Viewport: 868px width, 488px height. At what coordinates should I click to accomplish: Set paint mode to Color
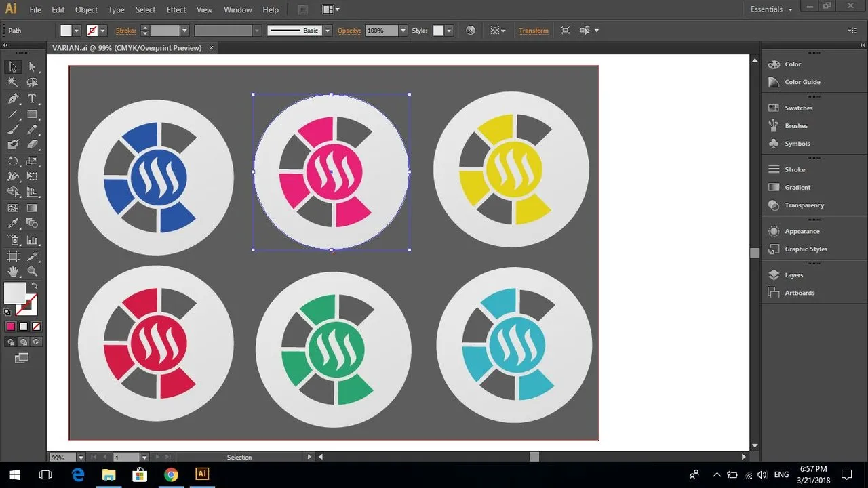coord(11,326)
